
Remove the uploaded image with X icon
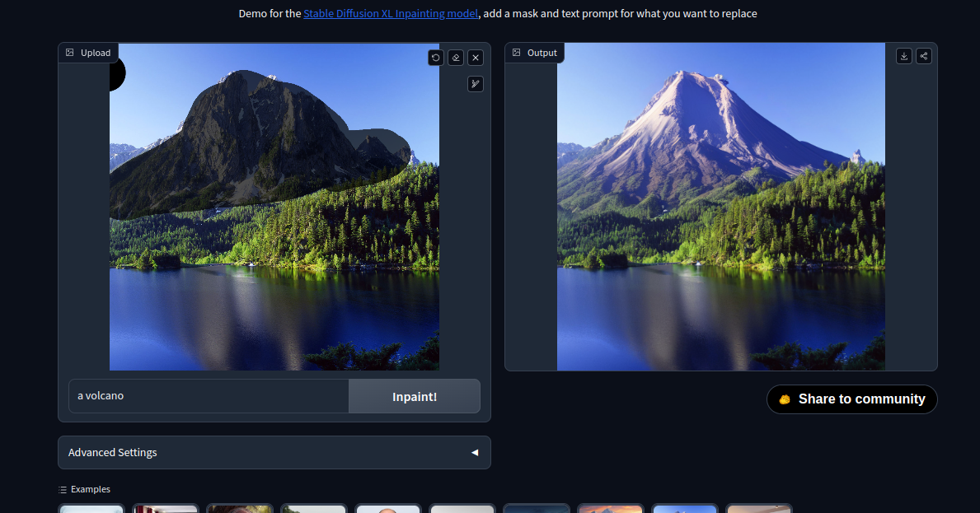point(476,58)
